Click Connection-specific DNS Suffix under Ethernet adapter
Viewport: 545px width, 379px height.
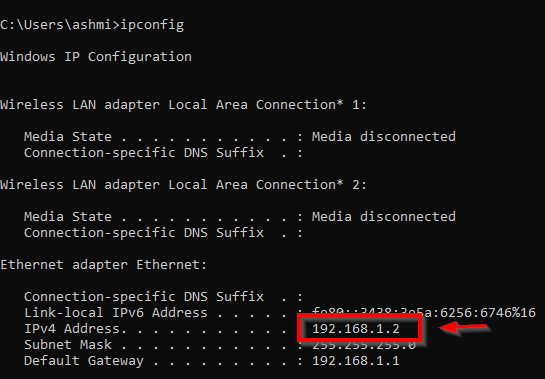click(x=144, y=297)
